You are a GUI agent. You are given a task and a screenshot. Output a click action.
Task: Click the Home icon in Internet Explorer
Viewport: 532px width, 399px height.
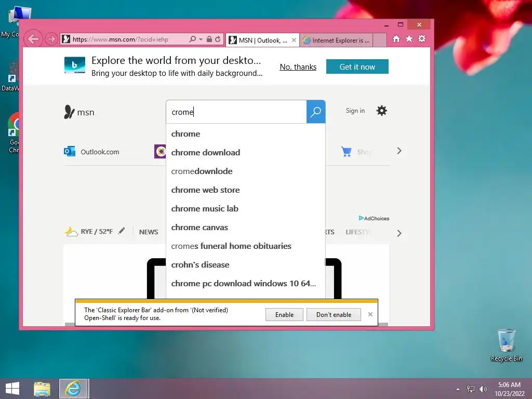396,38
